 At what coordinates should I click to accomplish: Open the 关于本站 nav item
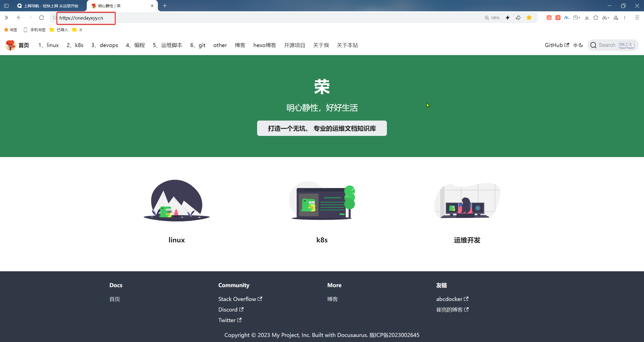point(347,45)
